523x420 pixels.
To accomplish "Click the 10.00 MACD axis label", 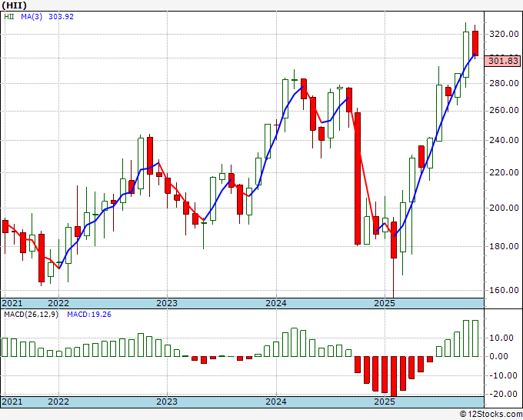I will tap(503, 338).
